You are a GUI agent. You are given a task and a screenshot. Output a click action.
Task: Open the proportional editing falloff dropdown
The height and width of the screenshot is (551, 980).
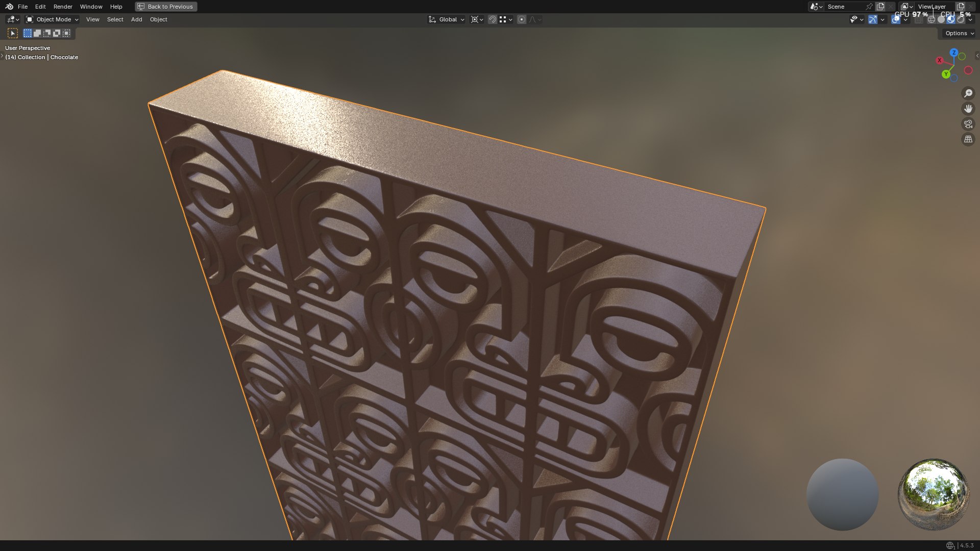tap(535, 19)
